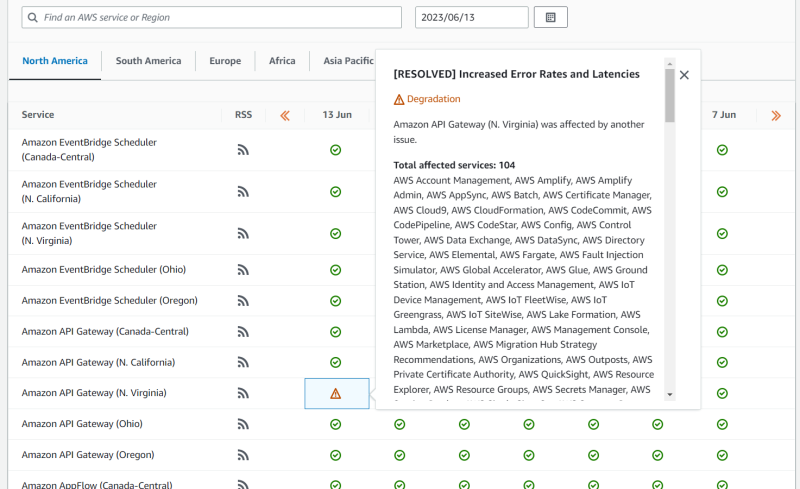This screenshot has height=489, width=800.
Task: Click the [RESOLVED] Increased Error Rates heading
Action: click(x=516, y=75)
